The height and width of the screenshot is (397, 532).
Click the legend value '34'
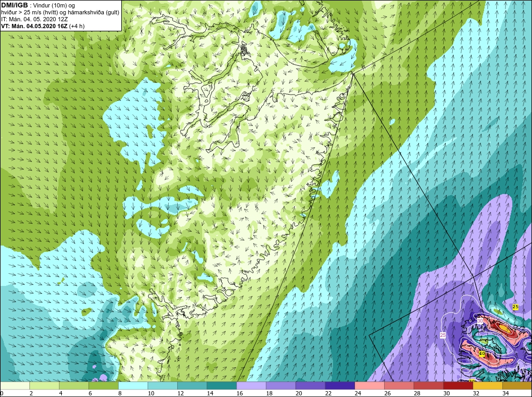[x=505, y=393]
